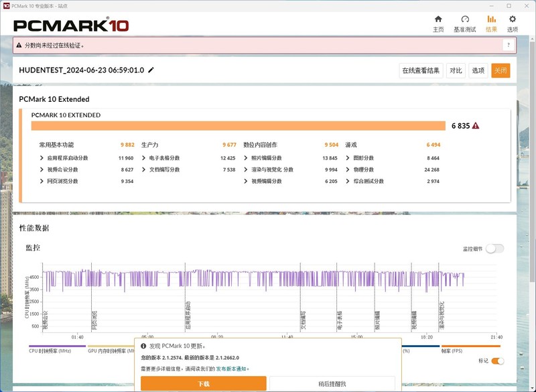Viewport: 536px width, 392px height.
Task: Click the 数位内容创作 score 9 504
Action: coord(331,145)
